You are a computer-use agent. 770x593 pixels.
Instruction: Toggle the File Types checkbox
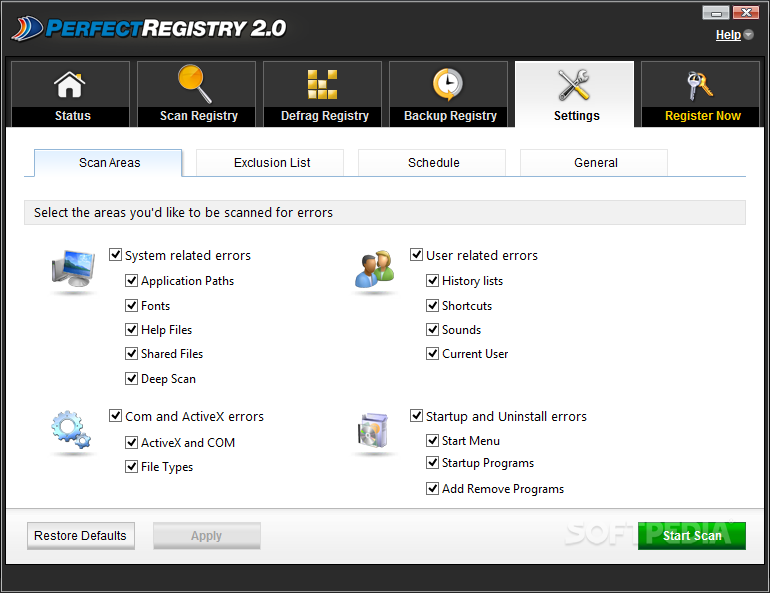point(132,466)
